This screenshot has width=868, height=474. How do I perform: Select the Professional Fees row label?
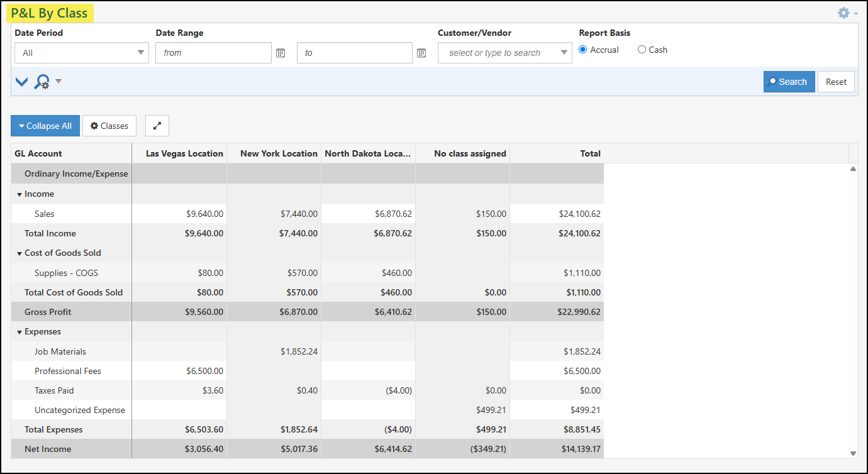coord(68,371)
